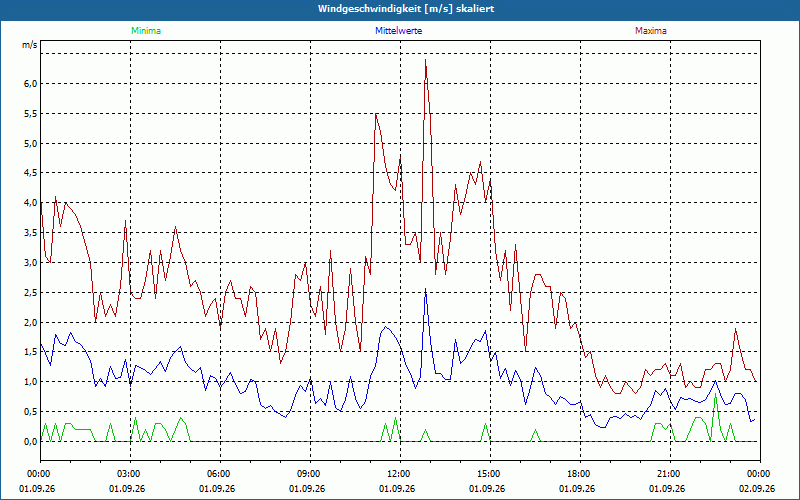Click the 15:00 time axis label
The image size is (800, 500).
(490, 474)
